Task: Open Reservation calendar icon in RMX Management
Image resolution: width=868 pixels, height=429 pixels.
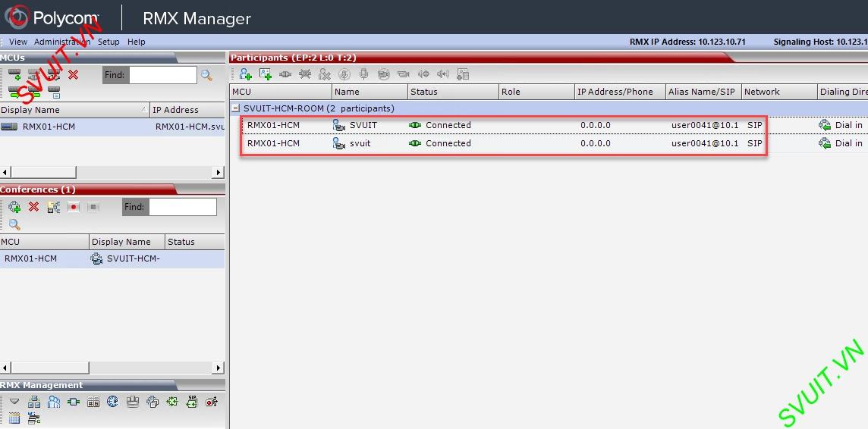Action: pos(14,418)
